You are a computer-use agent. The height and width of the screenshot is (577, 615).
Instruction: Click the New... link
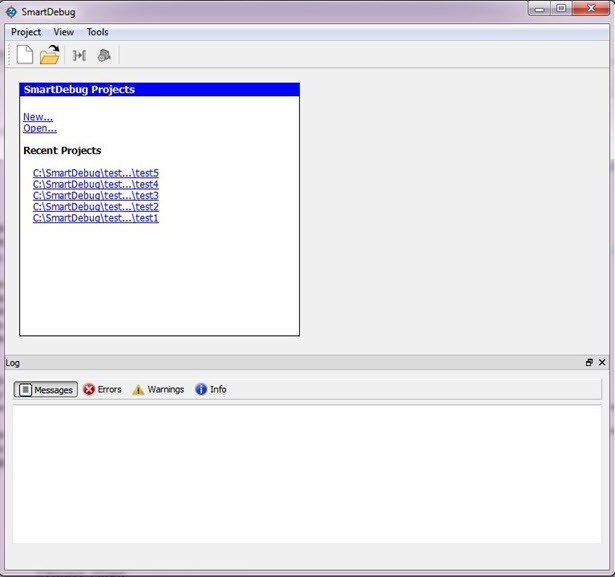tap(38, 117)
